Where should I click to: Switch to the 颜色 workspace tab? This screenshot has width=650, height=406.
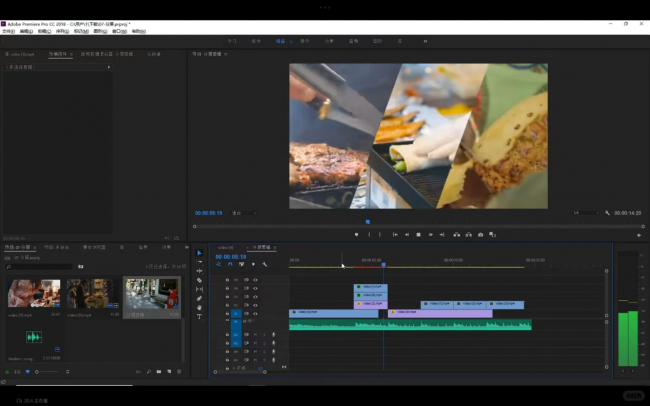point(305,41)
